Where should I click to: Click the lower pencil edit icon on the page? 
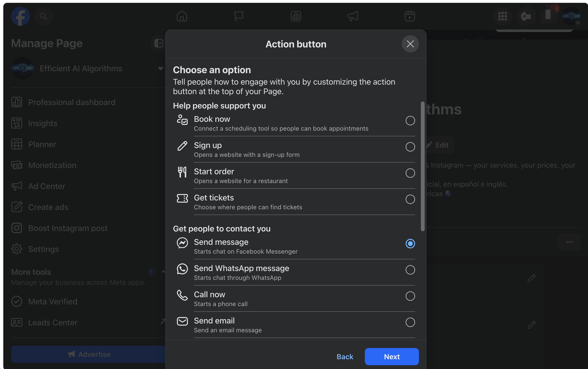pyautogui.click(x=531, y=325)
